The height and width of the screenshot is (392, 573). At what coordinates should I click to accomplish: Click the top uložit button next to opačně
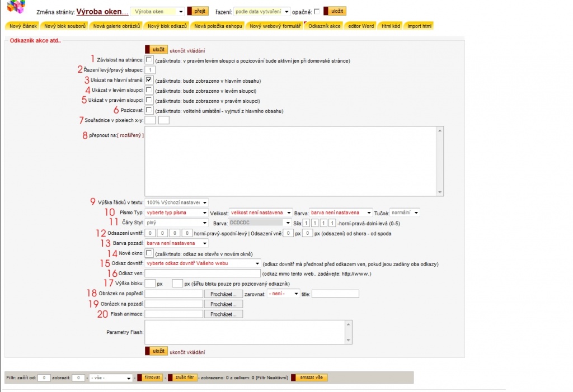click(335, 11)
